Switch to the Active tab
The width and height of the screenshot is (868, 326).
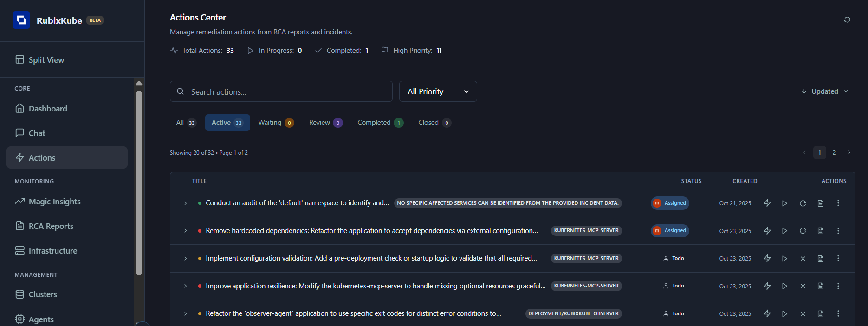coord(227,123)
